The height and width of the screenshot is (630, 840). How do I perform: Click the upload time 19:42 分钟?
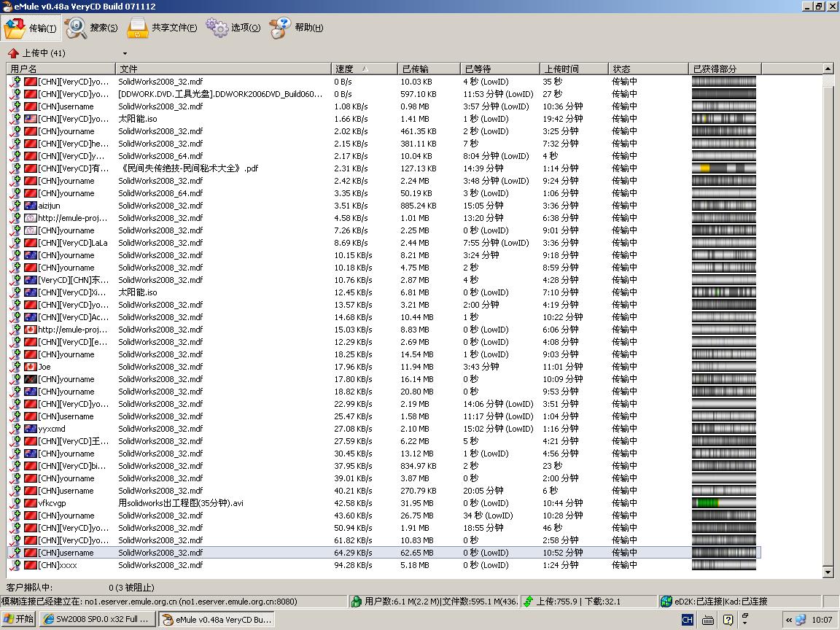[x=562, y=119]
